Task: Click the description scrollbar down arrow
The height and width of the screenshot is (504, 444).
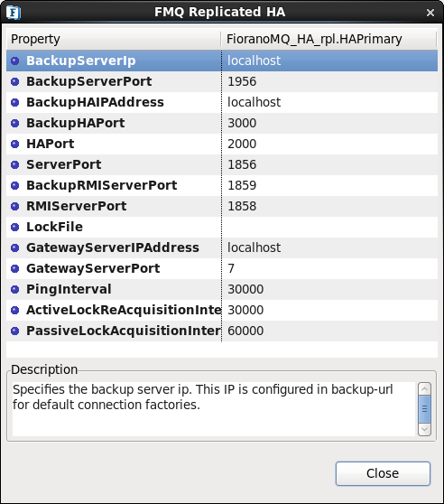Action: pos(424,429)
